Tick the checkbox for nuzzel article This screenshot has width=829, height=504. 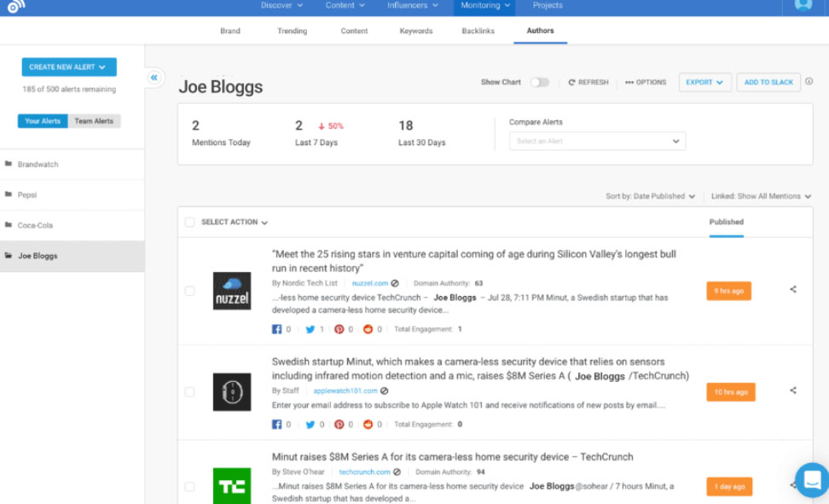click(x=190, y=291)
